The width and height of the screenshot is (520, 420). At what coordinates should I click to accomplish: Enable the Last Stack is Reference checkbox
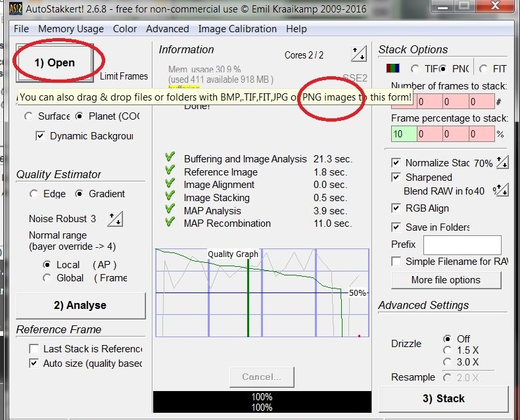[x=34, y=348]
